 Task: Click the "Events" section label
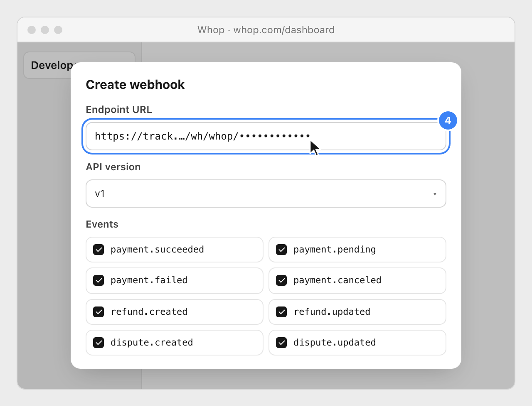102,224
